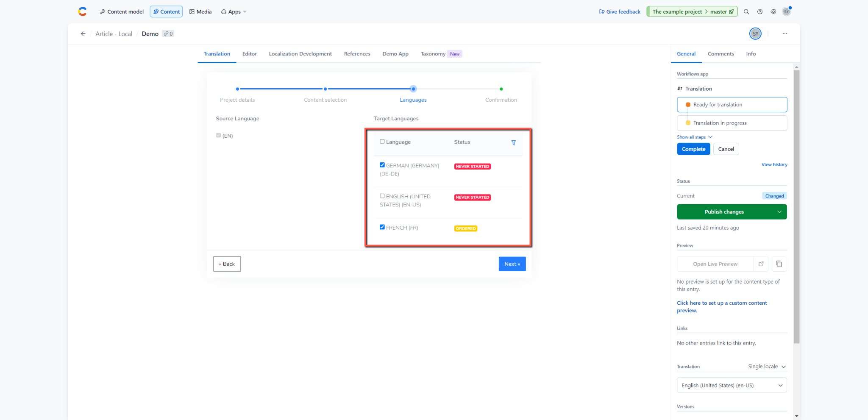868x420 pixels.
Task: Open the View history link
Action: click(774, 164)
